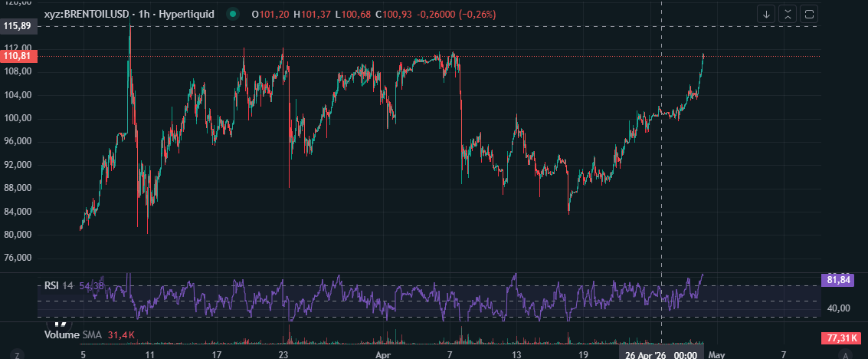Select the RSI indicator legend label
The height and width of the screenshot is (359, 868).
point(51,286)
